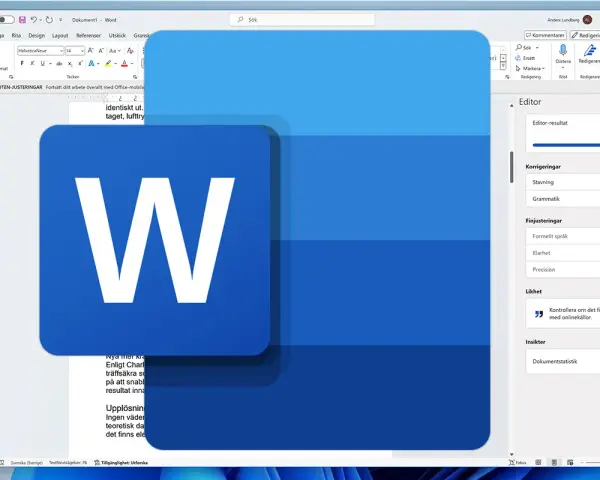Image resolution: width=600 pixels, height=480 pixels.
Task: Toggle italic (K) formatting
Action: [x=32, y=64]
